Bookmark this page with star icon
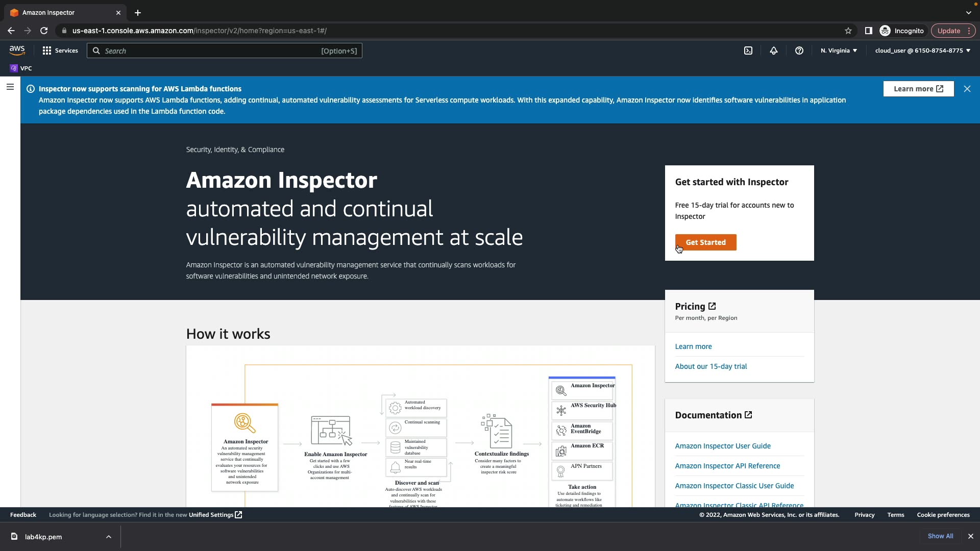This screenshot has height=551, width=980. [848, 31]
